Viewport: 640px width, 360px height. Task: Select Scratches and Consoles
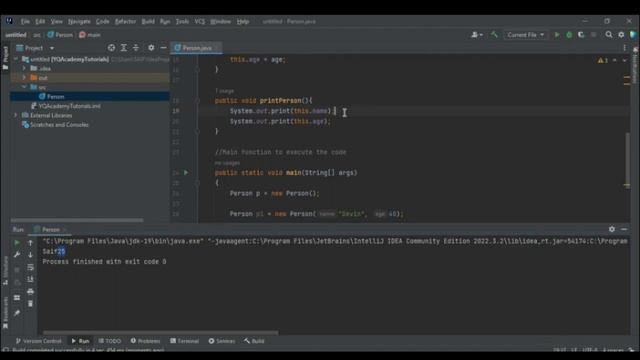(55, 125)
